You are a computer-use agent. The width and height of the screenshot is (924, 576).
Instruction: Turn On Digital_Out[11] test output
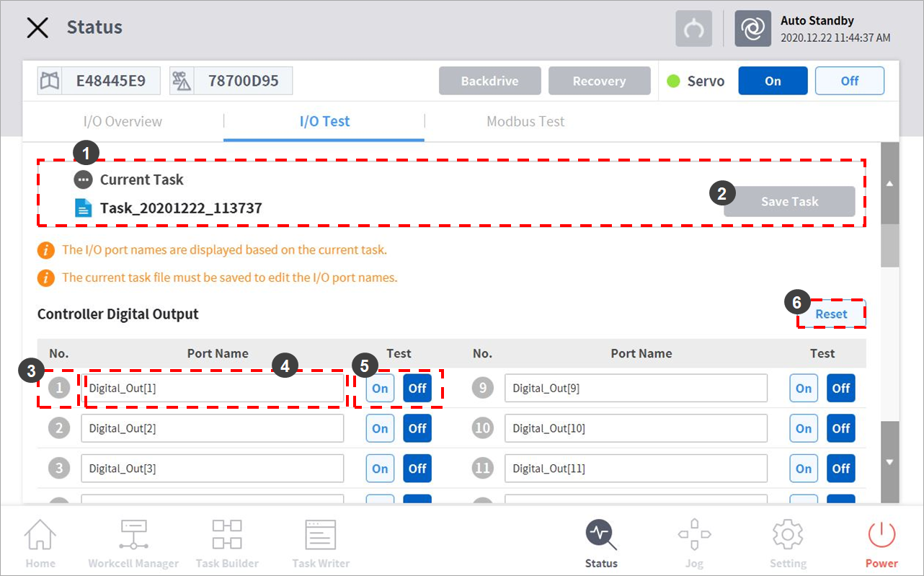coord(803,469)
